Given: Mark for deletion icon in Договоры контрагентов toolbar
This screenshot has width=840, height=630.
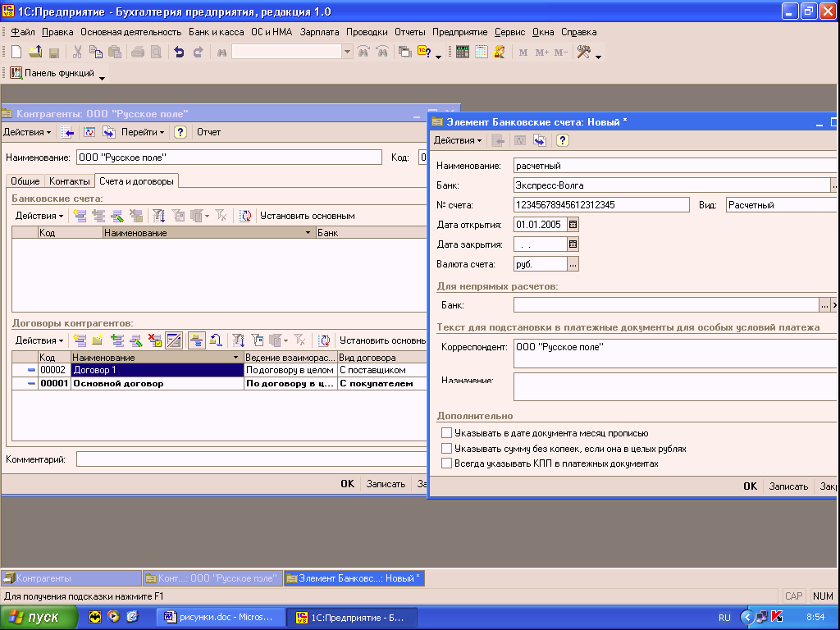Looking at the screenshot, I should click(x=155, y=340).
